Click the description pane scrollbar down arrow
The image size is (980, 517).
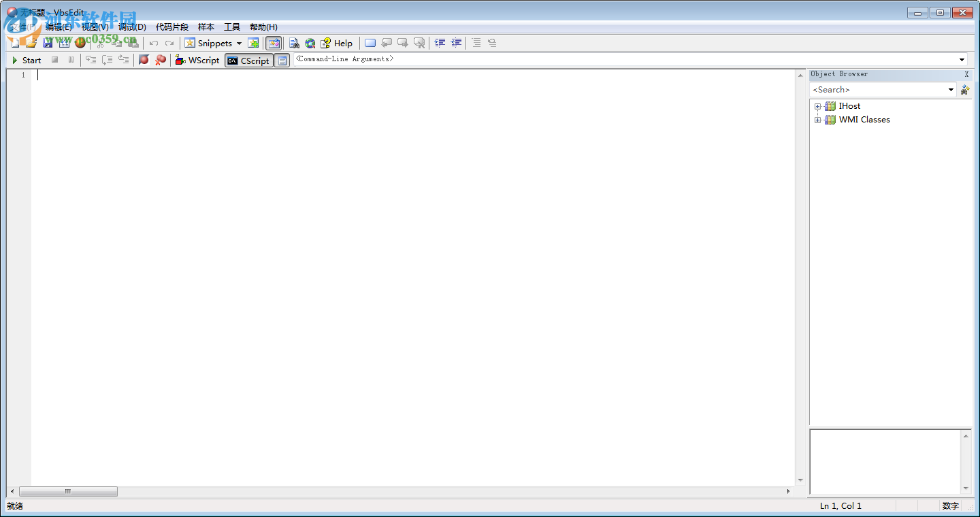pyautogui.click(x=966, y=488)
